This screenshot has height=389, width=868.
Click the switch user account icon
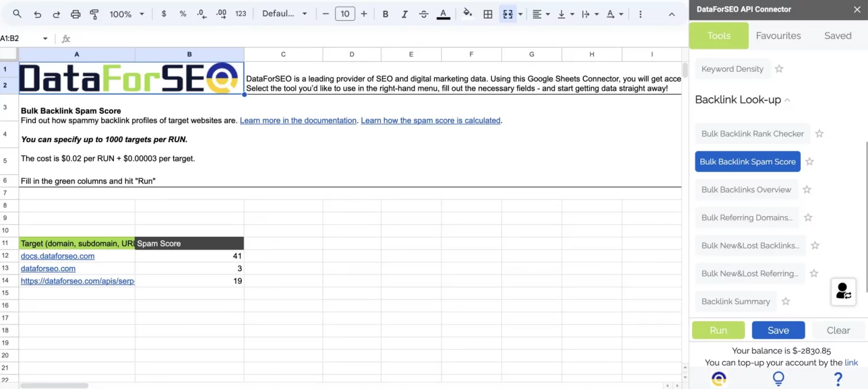pyautogui.click(x=844, y=291)
